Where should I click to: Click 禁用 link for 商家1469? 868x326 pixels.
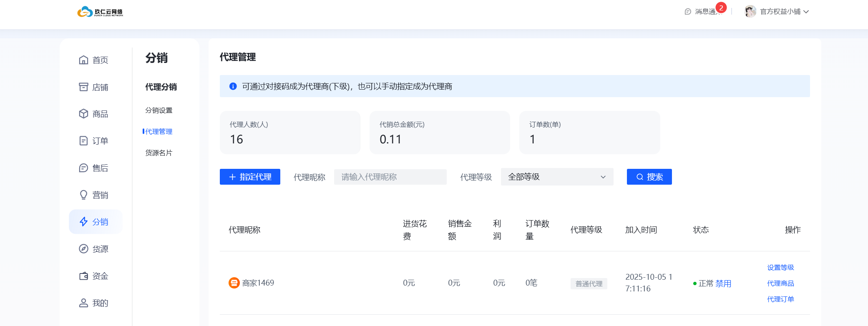tap(723, 283)
